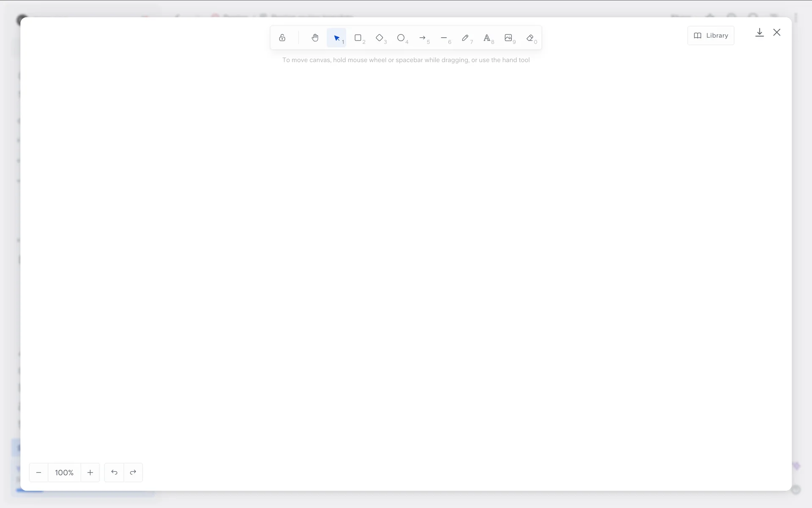
Task: Select the Line tool
Action: pos(444,38)
